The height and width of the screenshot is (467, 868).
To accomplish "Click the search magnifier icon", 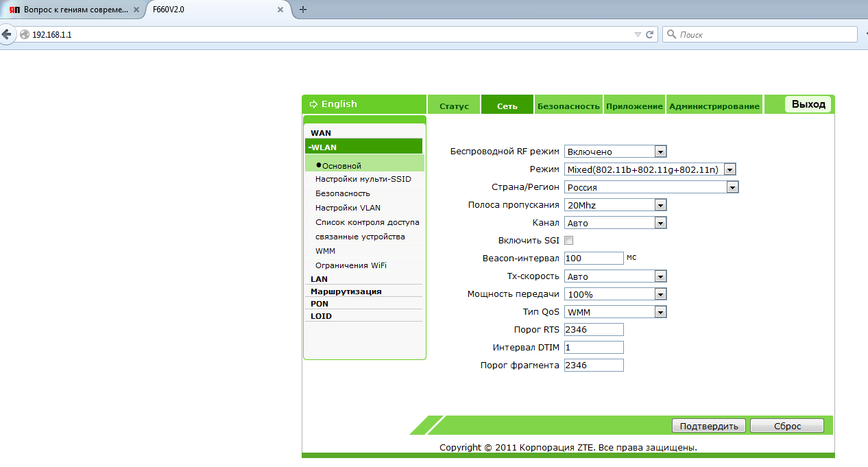I will tap(672, 34).
